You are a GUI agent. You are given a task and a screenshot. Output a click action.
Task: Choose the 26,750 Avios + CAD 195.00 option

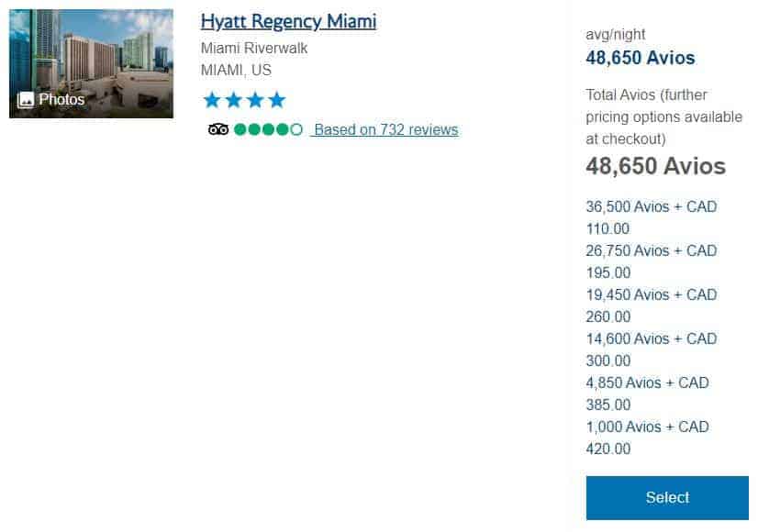click(x=651, y=261)
